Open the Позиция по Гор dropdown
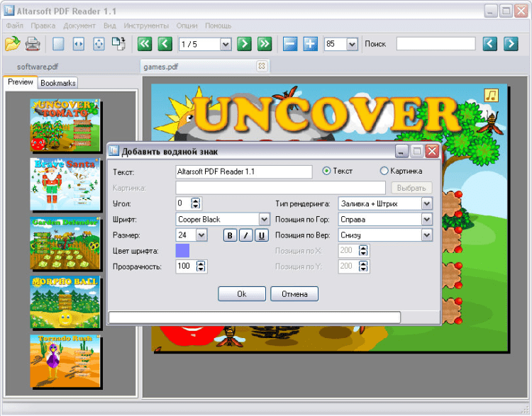This screenshot has height=416, width=532. (427, 220)
